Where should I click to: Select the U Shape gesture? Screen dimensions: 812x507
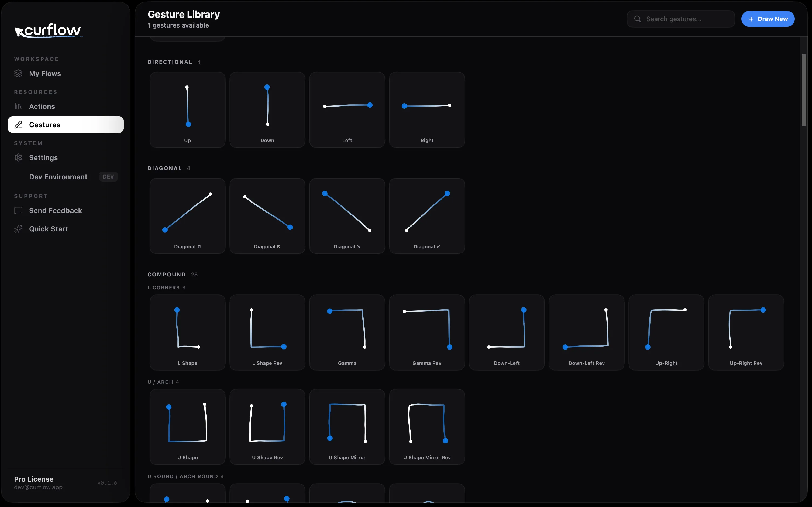click(x=187, y=427)
